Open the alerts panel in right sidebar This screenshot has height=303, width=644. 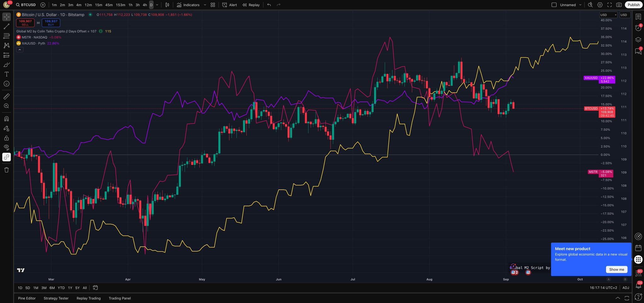(x=638, y=28)
